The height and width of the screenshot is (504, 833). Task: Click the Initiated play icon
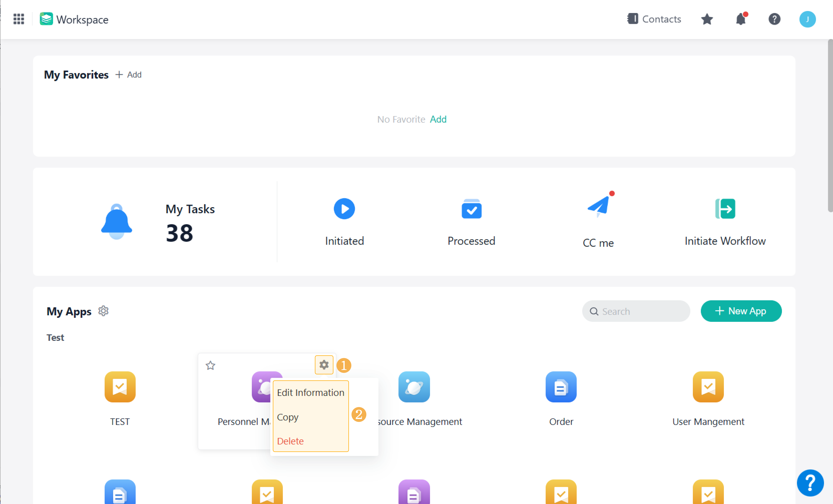click(344, 209)
